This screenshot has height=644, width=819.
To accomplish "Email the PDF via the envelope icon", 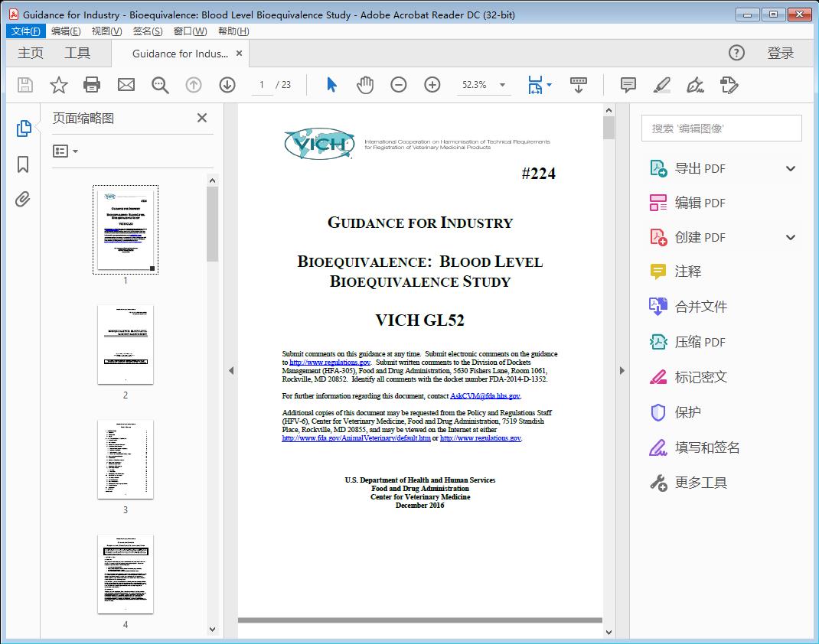I will click(126, 85).
